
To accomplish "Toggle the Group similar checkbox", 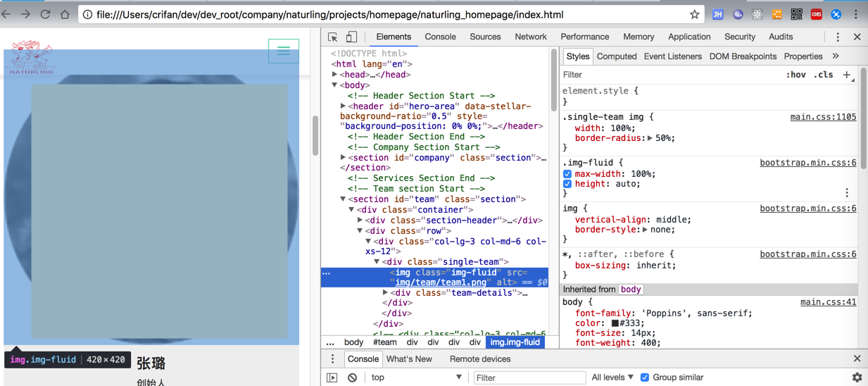I will [644, 378].
